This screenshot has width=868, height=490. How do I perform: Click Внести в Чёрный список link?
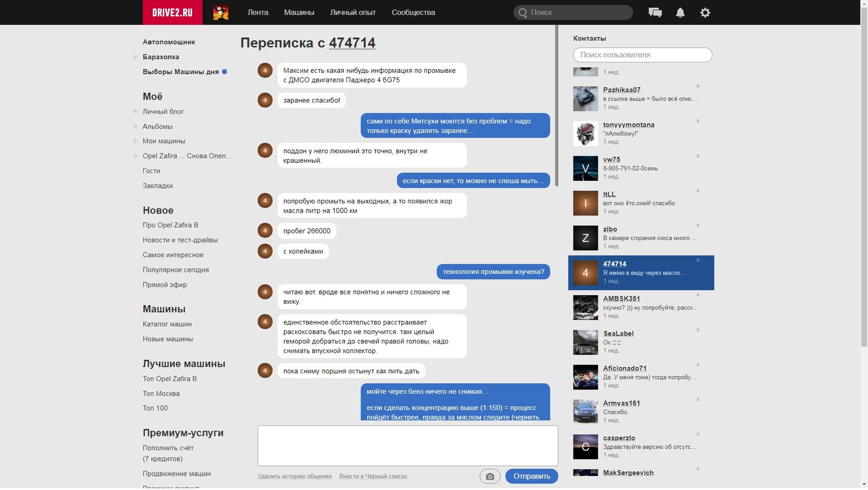pos(373,476)
